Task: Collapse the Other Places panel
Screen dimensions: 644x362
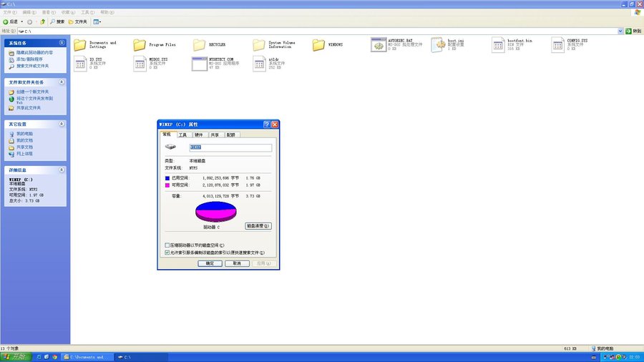Action: 63,124
